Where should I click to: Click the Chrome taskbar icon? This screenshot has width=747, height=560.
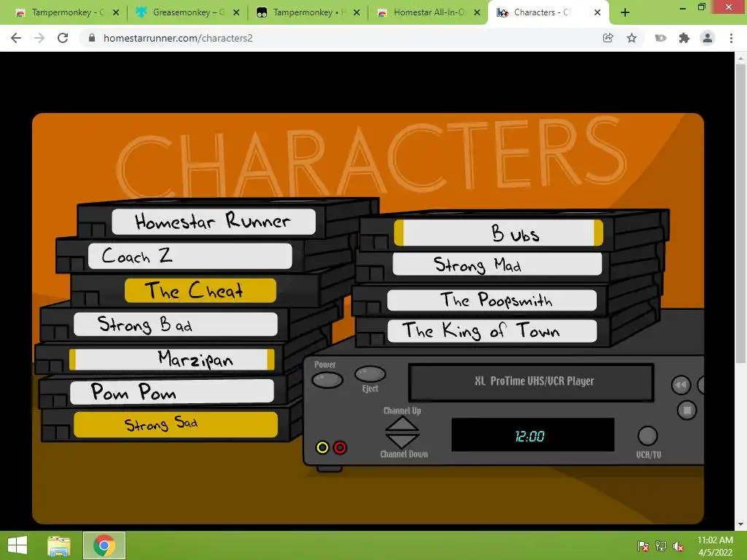[x=104, y=545]
